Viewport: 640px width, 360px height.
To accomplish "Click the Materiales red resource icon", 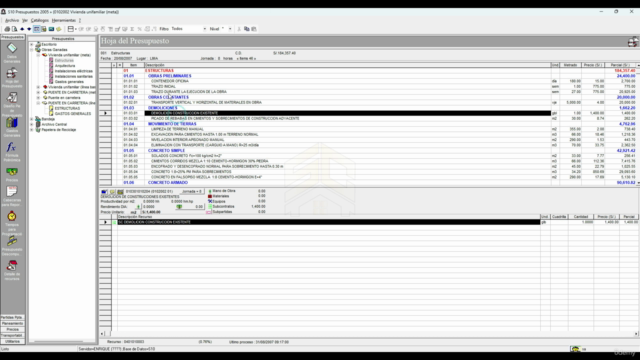I will tap(210, 196).
